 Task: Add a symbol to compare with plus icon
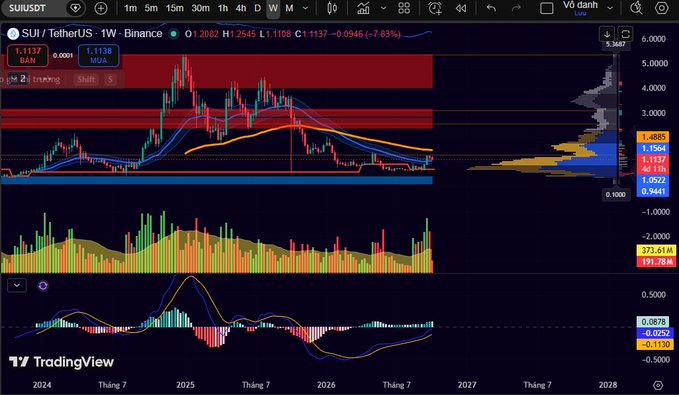coord(101,8)
